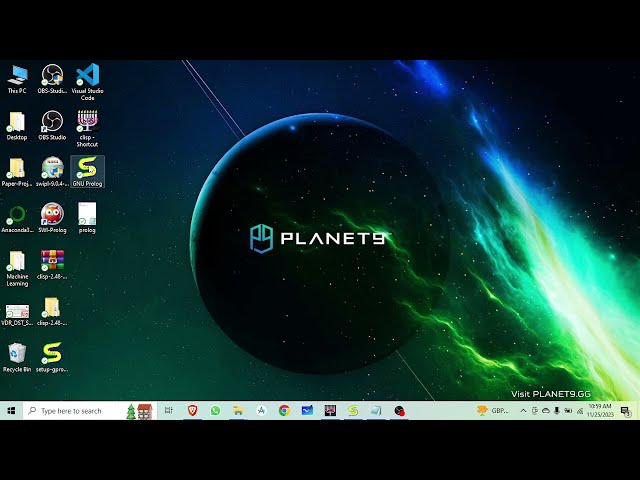Select the clisp-2.48 WinRAR archive icon
The width and height of the screenshot is (640, 480).
pos(52,265)
